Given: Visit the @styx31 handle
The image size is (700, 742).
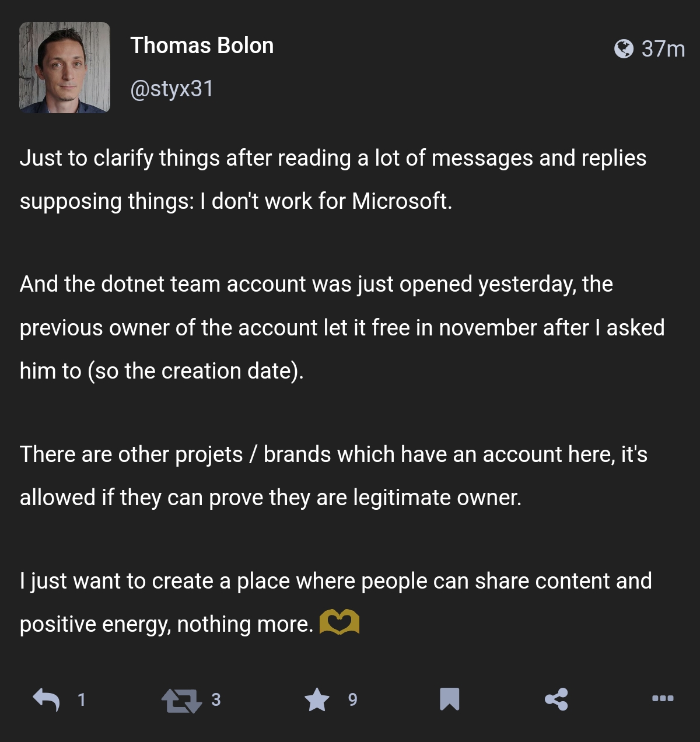Looking at the screenshot, I should tap(172, 89).
